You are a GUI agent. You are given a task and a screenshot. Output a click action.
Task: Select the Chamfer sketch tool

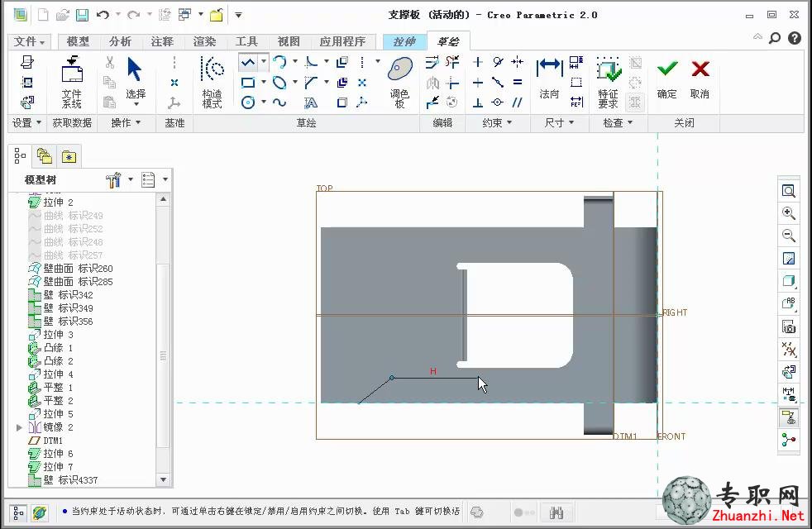311,83
